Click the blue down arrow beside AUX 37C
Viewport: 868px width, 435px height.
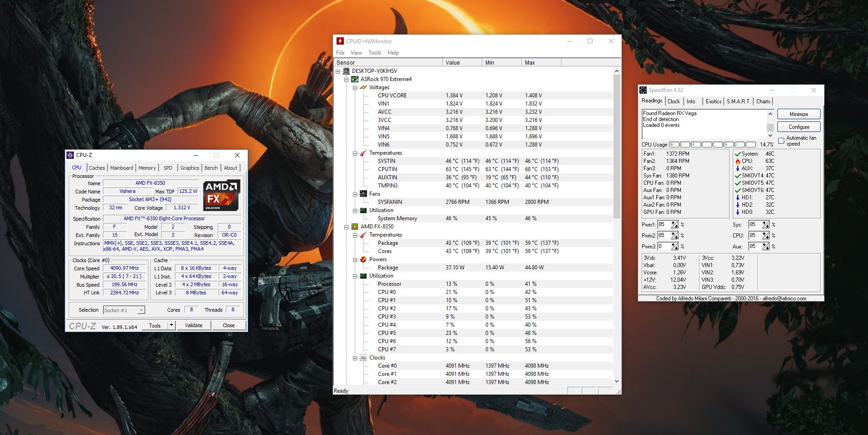tap(738, 168)
